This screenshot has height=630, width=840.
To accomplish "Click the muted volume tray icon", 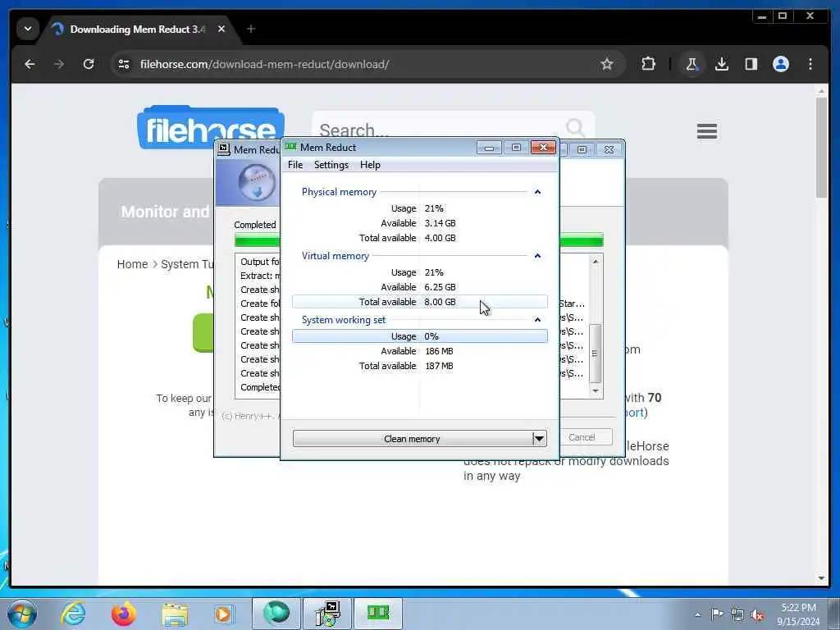I will 757,614.
